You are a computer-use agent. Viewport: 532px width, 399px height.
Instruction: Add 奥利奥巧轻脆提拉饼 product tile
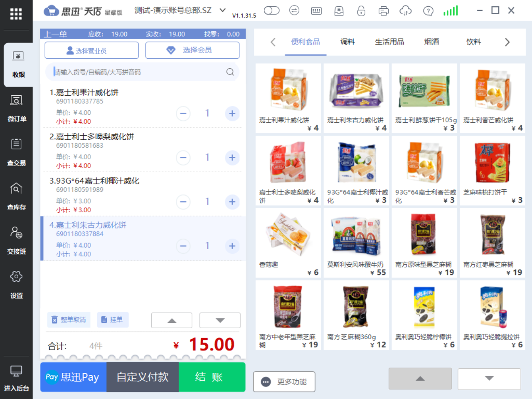[x=493, y=315]
